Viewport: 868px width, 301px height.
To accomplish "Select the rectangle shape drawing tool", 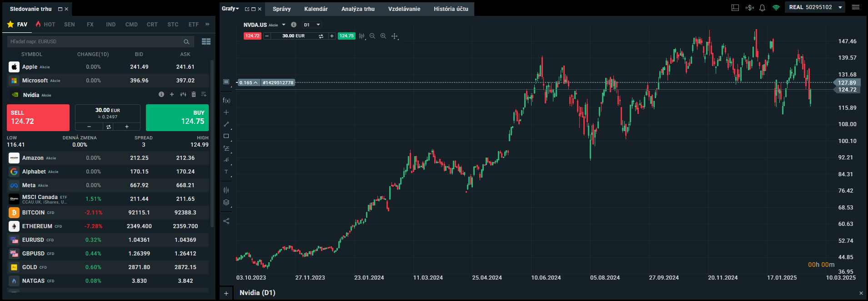I will point(226,136).
